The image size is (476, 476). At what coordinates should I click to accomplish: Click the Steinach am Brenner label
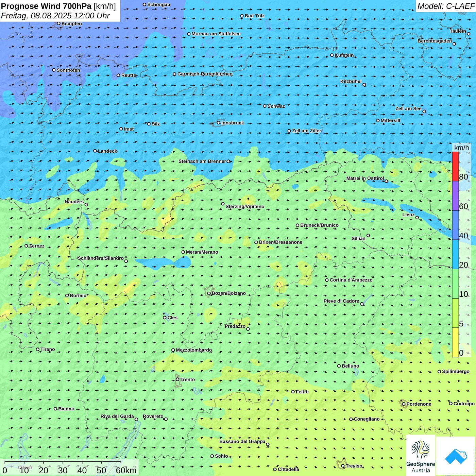(202, 161)
